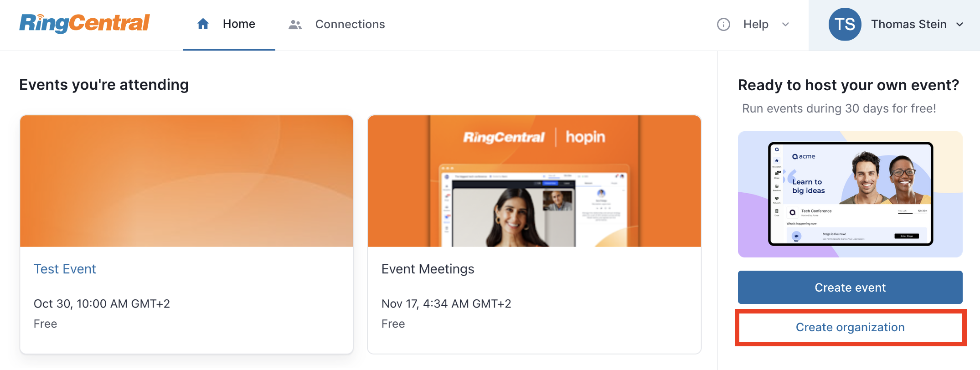This screenshot has height=370, width=980.
Task: Click the Create organization button
Action: 850,327
